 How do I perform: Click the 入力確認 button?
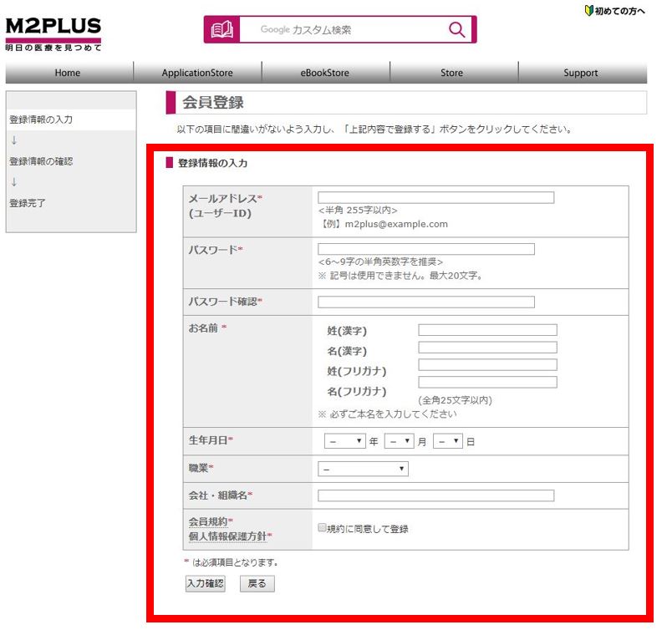tap(206, 583)
